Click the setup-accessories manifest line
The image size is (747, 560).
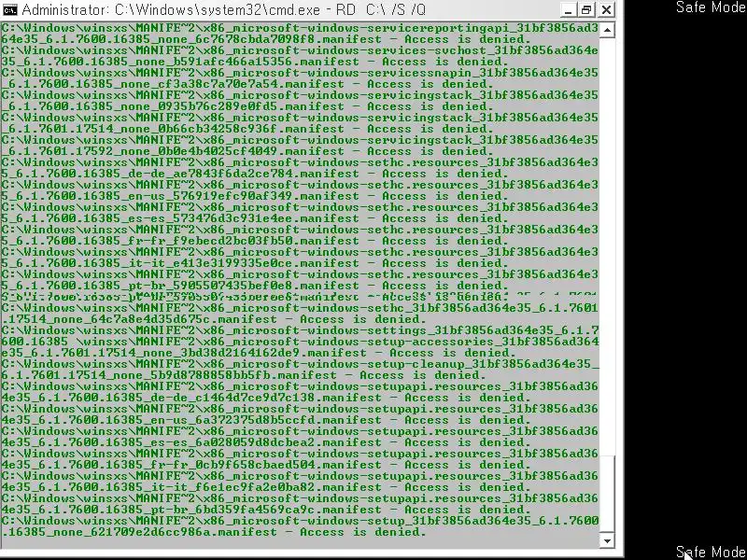[x=299, y=347]
